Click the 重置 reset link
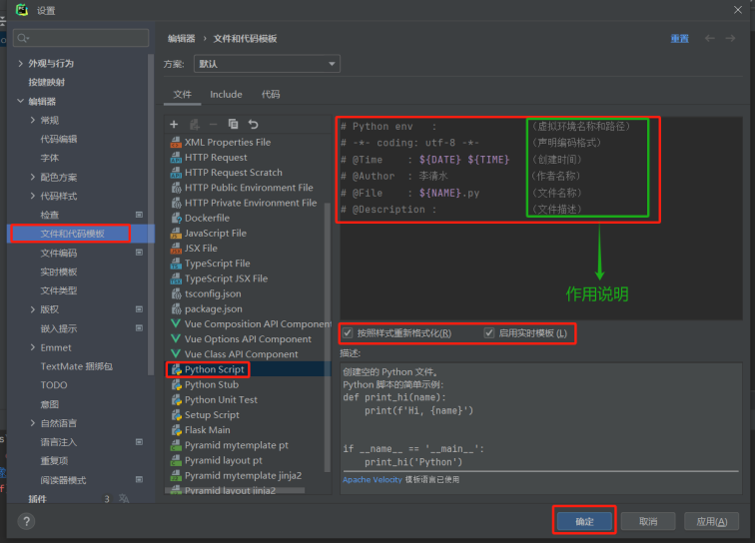This screenshot has width=756, height=543. (679, 38)
